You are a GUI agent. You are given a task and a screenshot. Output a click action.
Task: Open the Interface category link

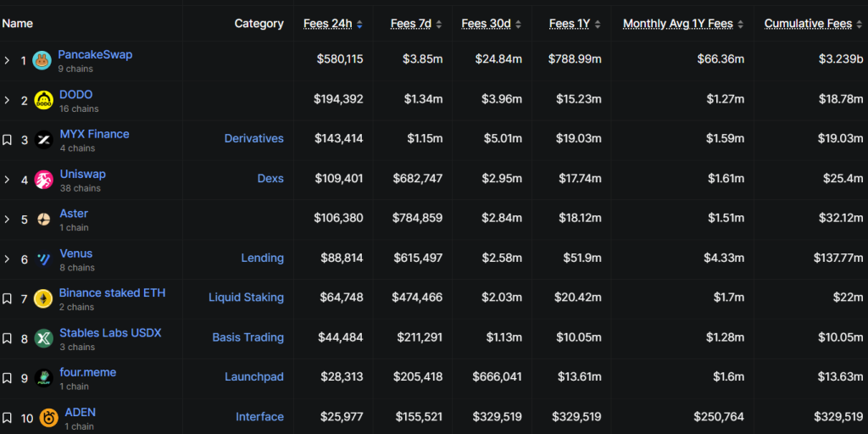[259, 417]
